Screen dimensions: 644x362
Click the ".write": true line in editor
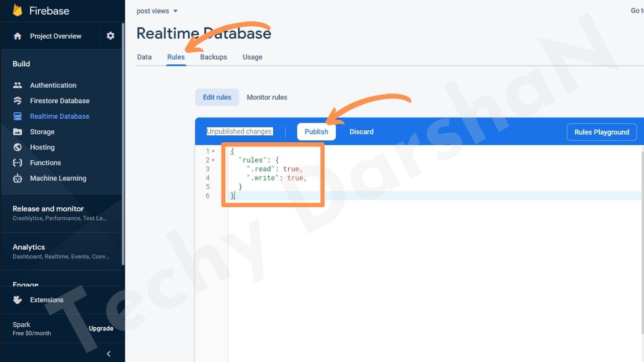click(276, 178)
